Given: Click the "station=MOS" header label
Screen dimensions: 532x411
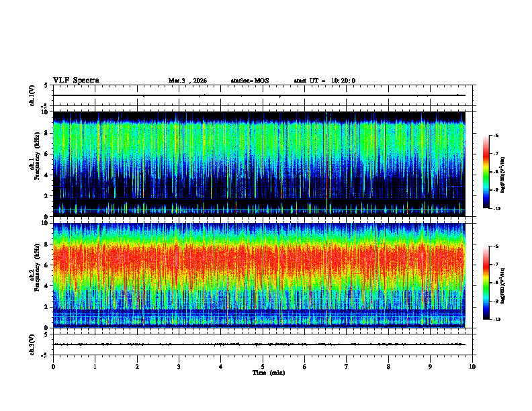Looking at the screenshot, I should pos(250,81).
